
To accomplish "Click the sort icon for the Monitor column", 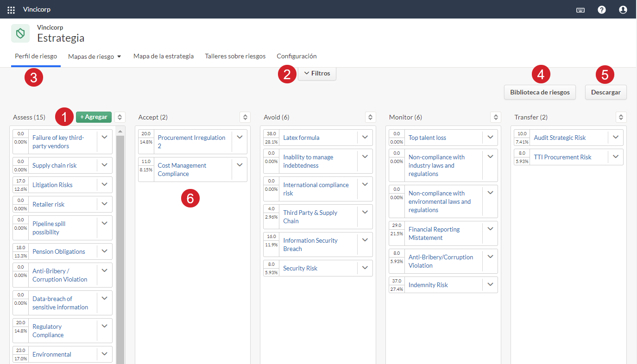I will point(496,118).
